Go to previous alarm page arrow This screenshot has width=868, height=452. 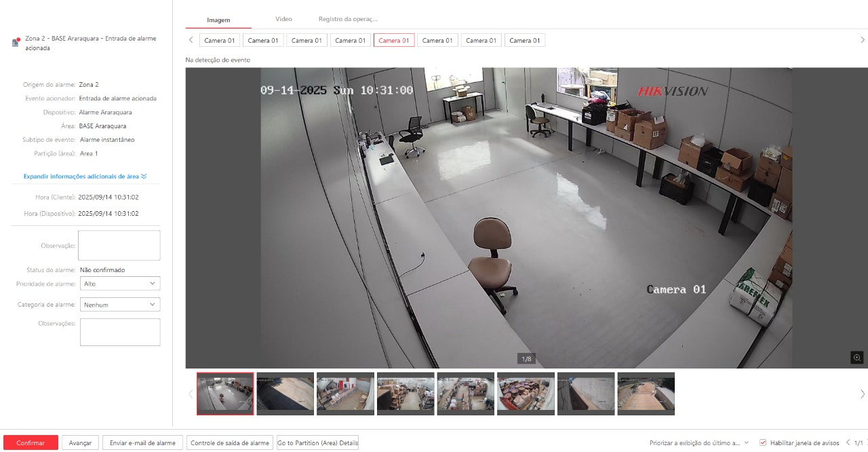click(848, 442)
